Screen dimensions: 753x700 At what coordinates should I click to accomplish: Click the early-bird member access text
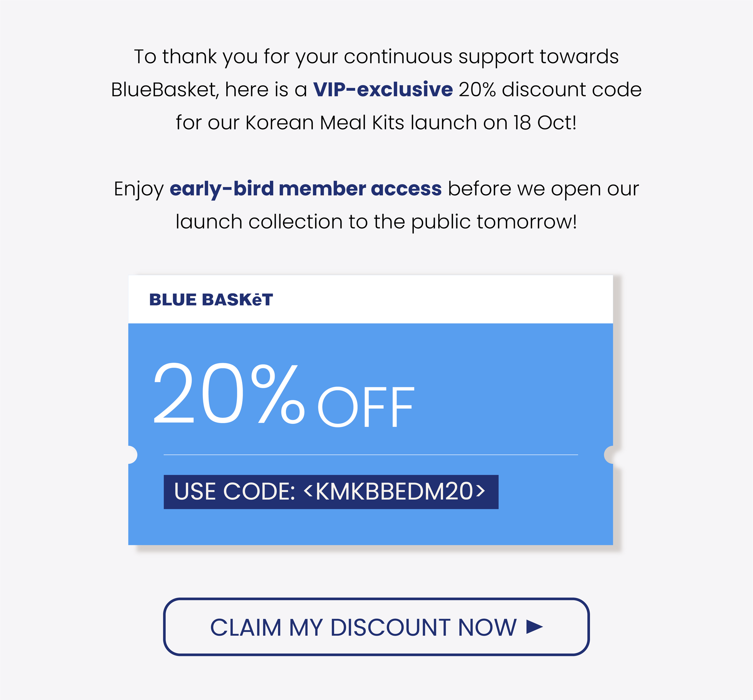(x=305, y=189)
